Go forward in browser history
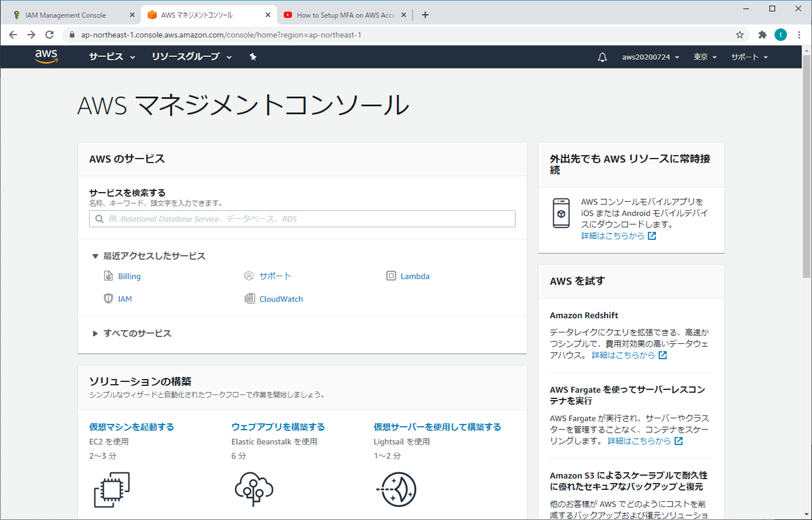The height and width of the screenshot is (520, 812). (31, 35)
